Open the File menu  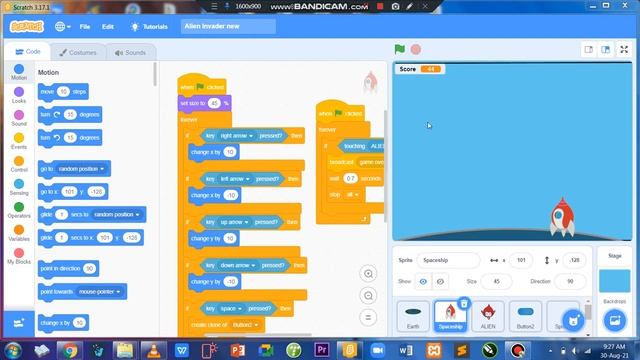click(85, 27)
